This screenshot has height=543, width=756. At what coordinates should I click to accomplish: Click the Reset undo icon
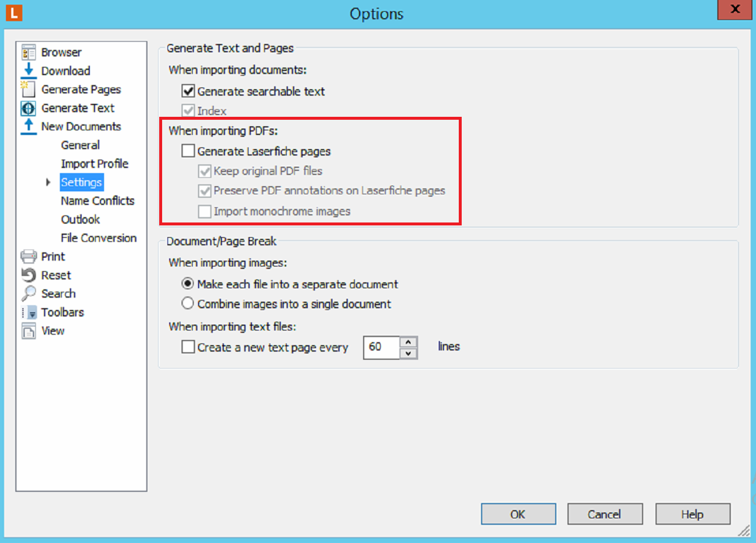[x=29, y=275]
